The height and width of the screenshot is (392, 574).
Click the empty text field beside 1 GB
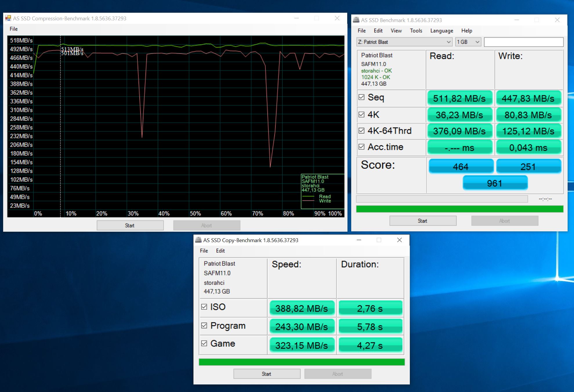click(x=524, y=42)
